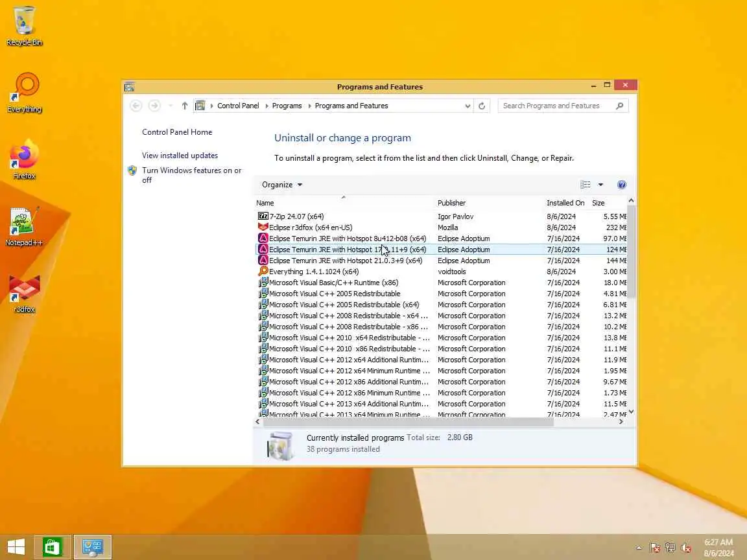
Task: Click the horizontal scrollbar right arrow
Action: (621, 421)
